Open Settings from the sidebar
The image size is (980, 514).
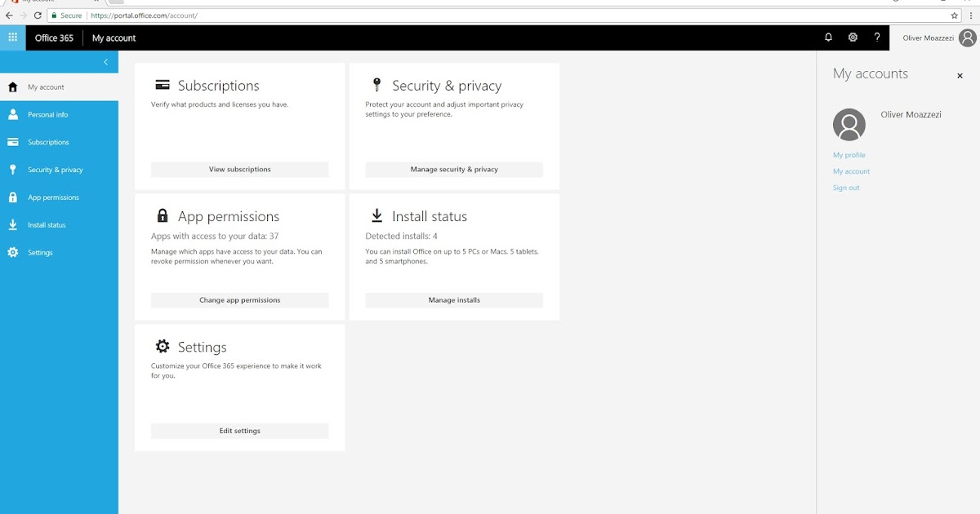[x=38, y=252]
